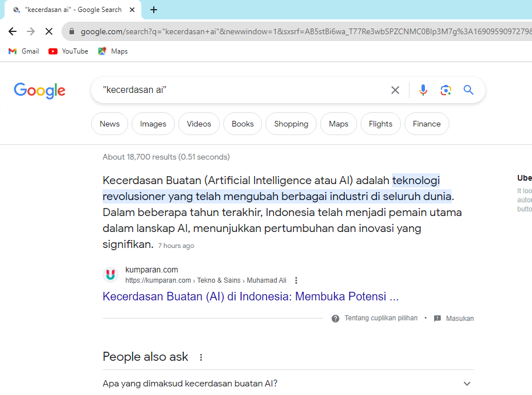532x395 pixels.
Task: Click the kumparan site favicon
Action: [111, 274]
